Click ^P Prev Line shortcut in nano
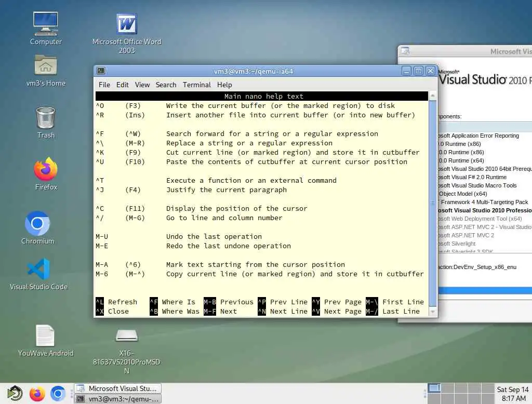This screenshot has width=532, height=404. click(x=283, y=302)
